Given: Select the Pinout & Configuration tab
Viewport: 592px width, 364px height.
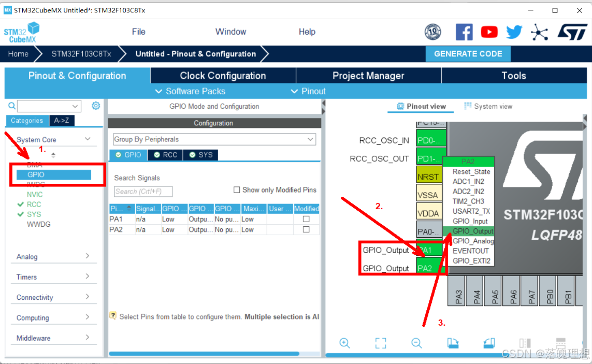Looking at the screenshot, I should [x=77, y=76].
